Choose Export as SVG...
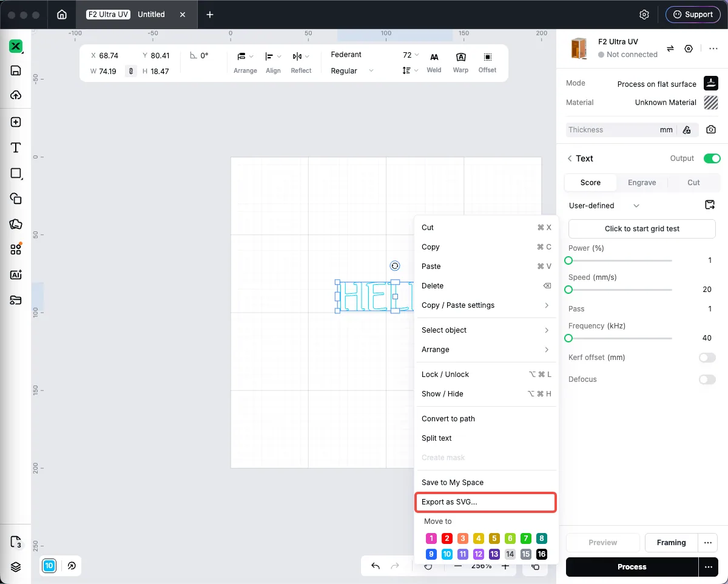The height and width of the screenshot is (584, 728). tap(486, 502)
